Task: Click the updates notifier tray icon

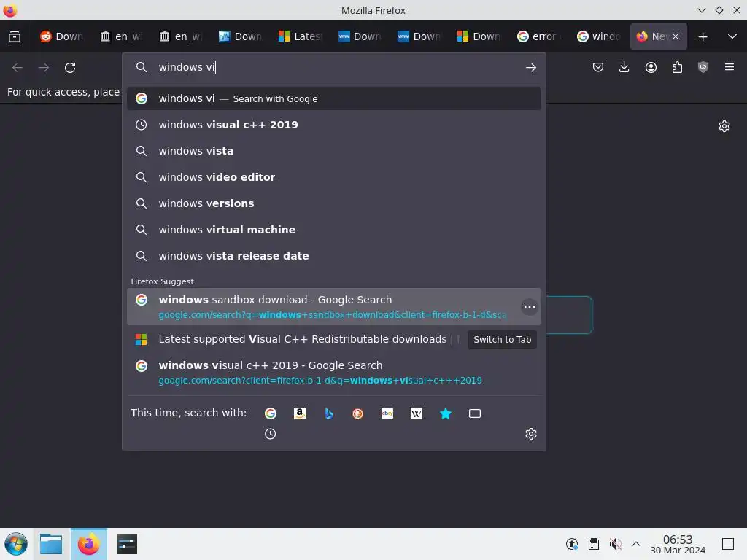Action: pyautogui.click(x=572, y=544)
